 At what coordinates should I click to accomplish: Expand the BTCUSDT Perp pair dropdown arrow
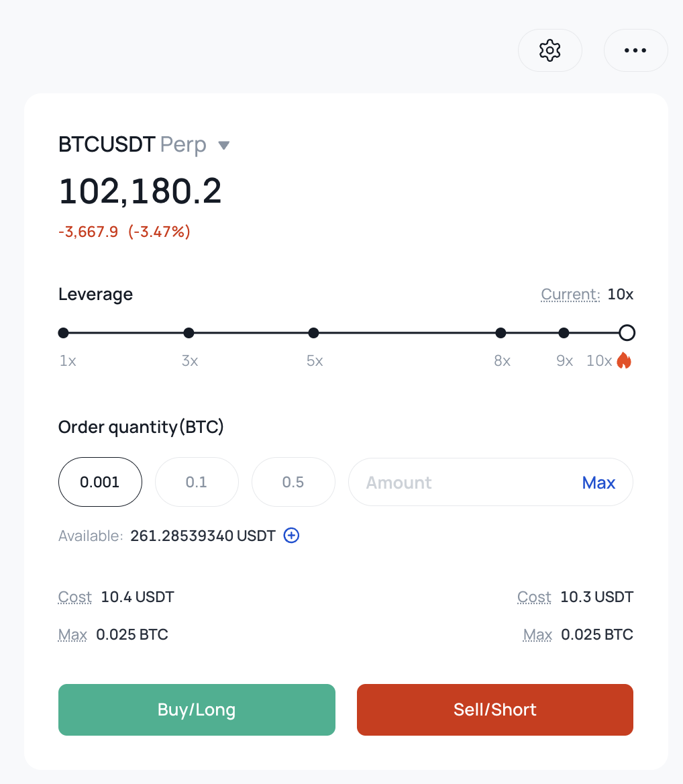224,146
